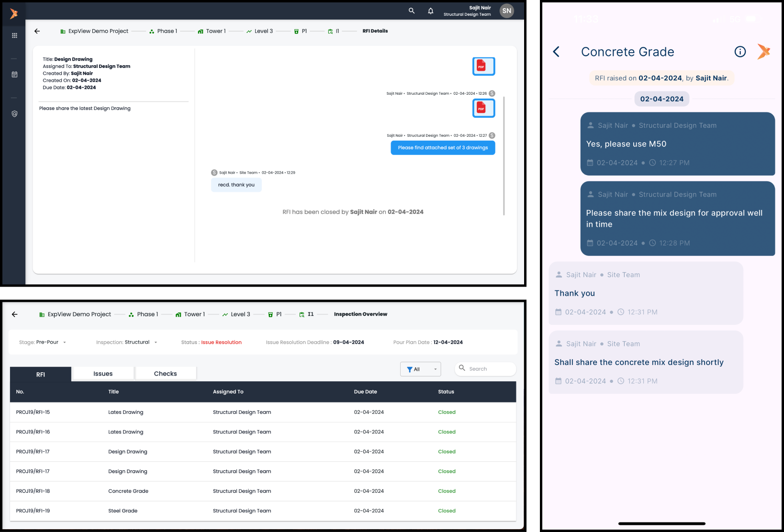Click the shield icon in left sidebar
The width and height of the screenshot is (784, 532).
coord(14,114)
